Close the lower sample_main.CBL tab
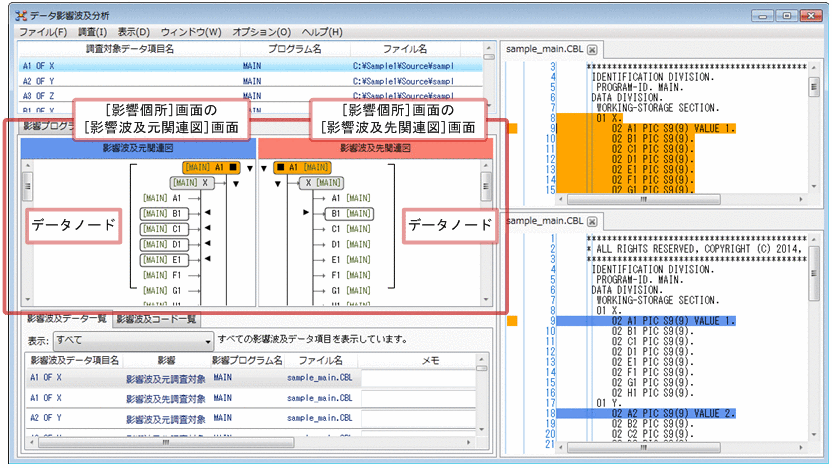This screenshot has width=832, height=468. click(x=592, y=221)
